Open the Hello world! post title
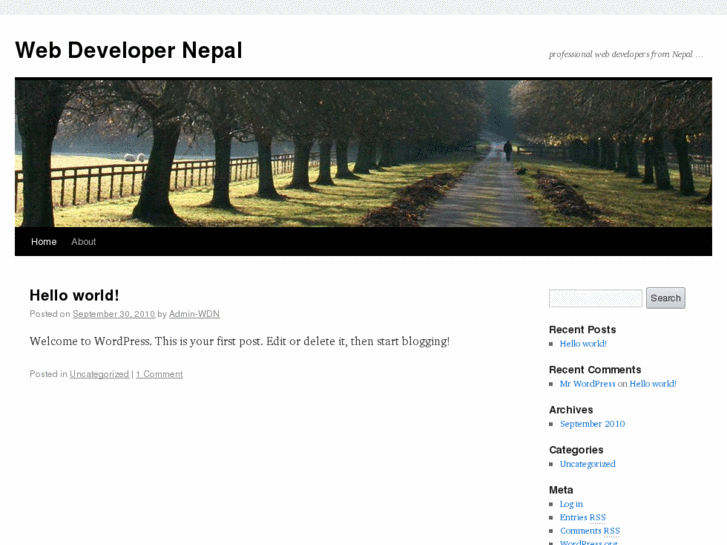The image size is (727, 545). pyautogui.click(x=74, y=295)
